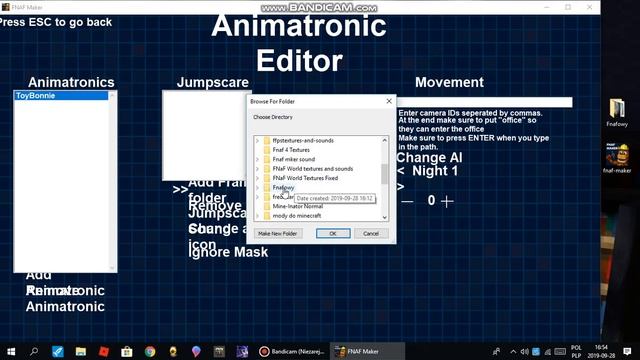Select the Mine-Inator Normal folder

pos(298,206)
